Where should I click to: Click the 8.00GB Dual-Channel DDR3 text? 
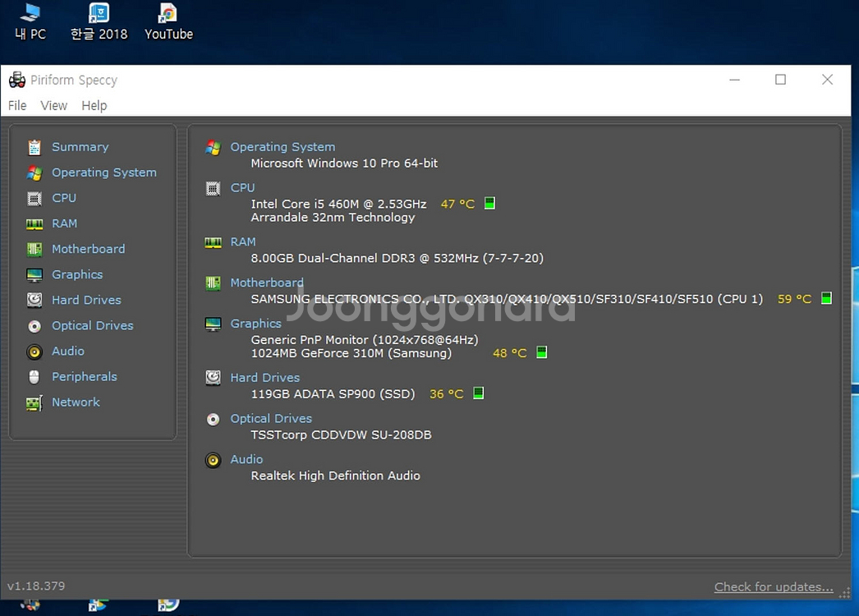[397, 258]
